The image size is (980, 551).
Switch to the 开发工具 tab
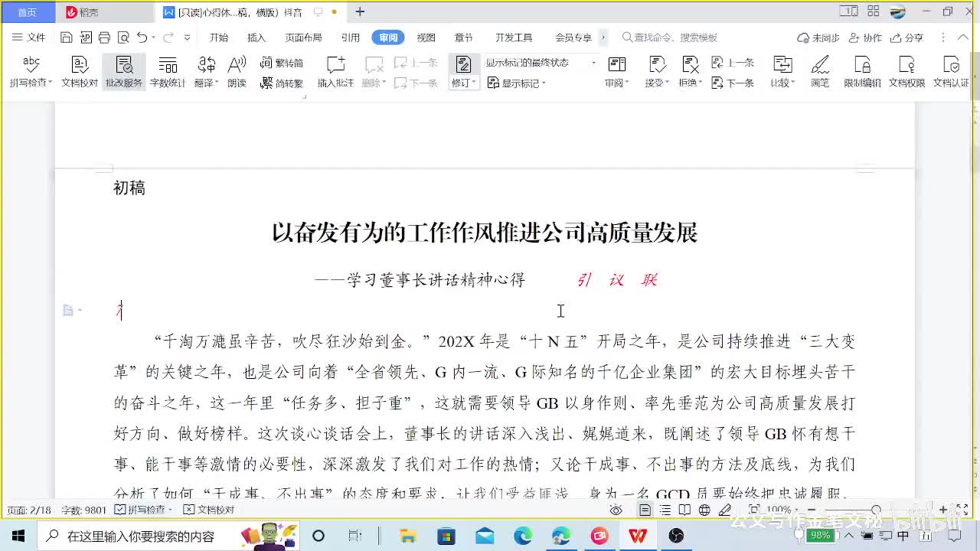click(x=513, y=37)
